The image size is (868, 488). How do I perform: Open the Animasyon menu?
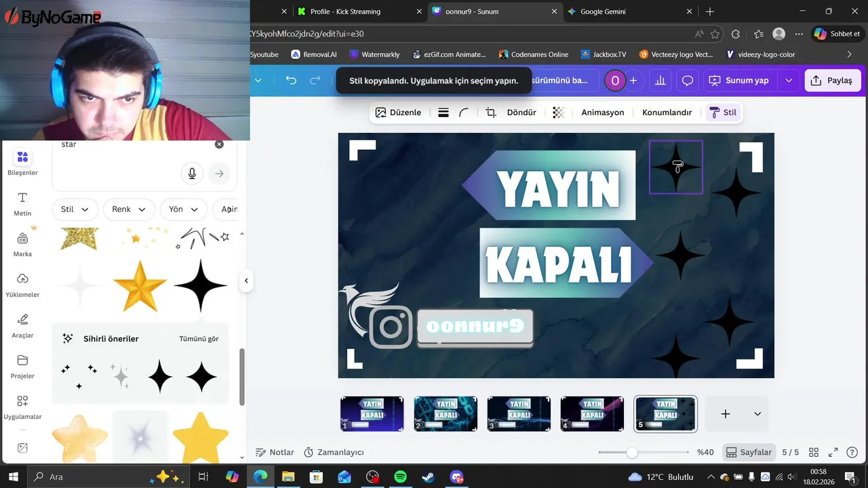[x=602, y=113]
